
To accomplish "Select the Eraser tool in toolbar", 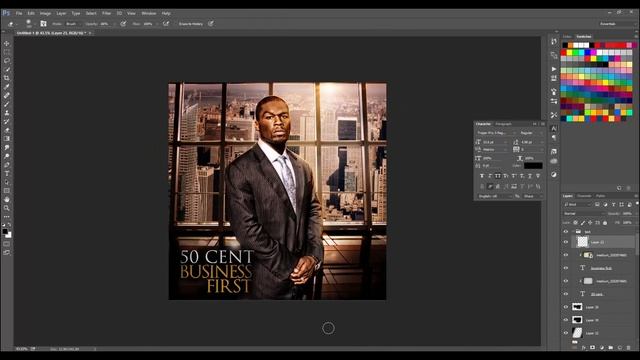I will tap(7, 130).
